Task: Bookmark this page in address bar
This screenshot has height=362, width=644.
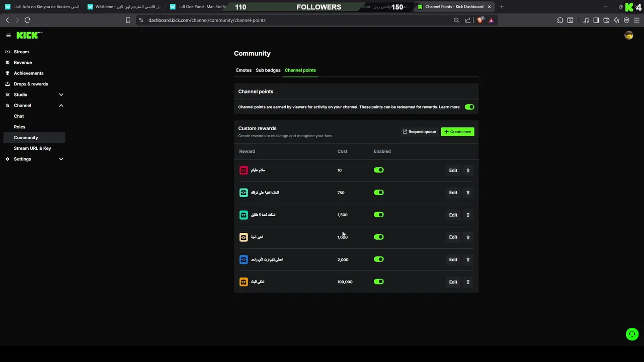Action: pyautogui.click(x=128, y=20)
